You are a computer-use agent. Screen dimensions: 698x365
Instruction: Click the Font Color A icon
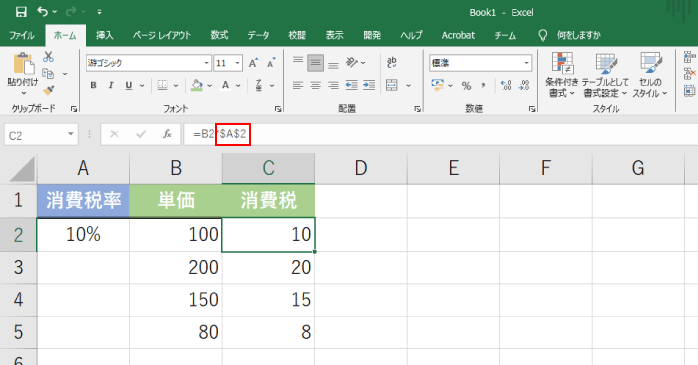point(226,85)
